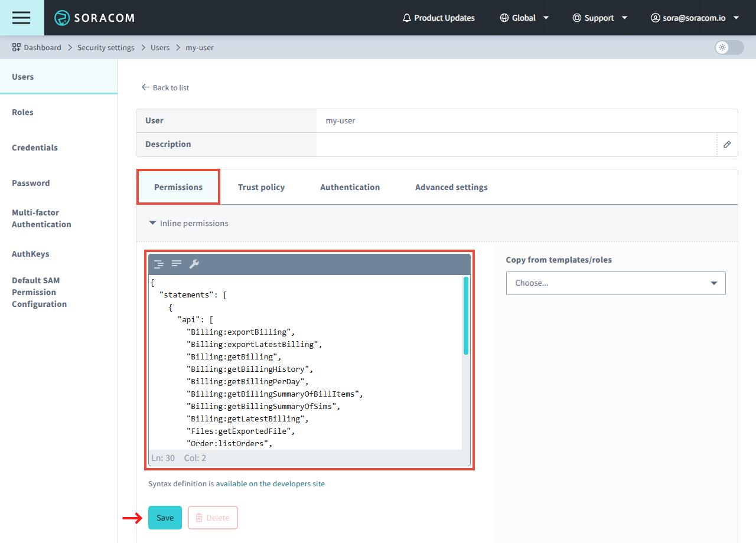Open the Copy from templates/roles dropdown
Viewport: 756px width, 543px height.
[615, 283]
